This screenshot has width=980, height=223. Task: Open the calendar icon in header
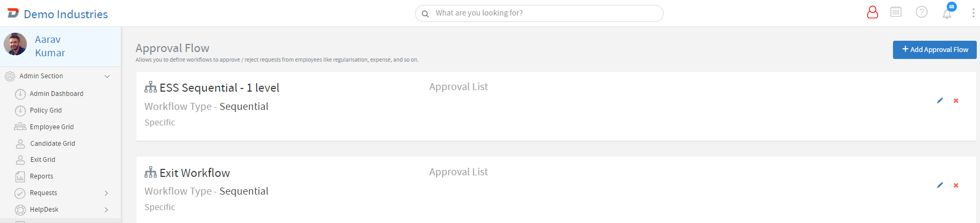pyautogui.click(x=896, y=12)
